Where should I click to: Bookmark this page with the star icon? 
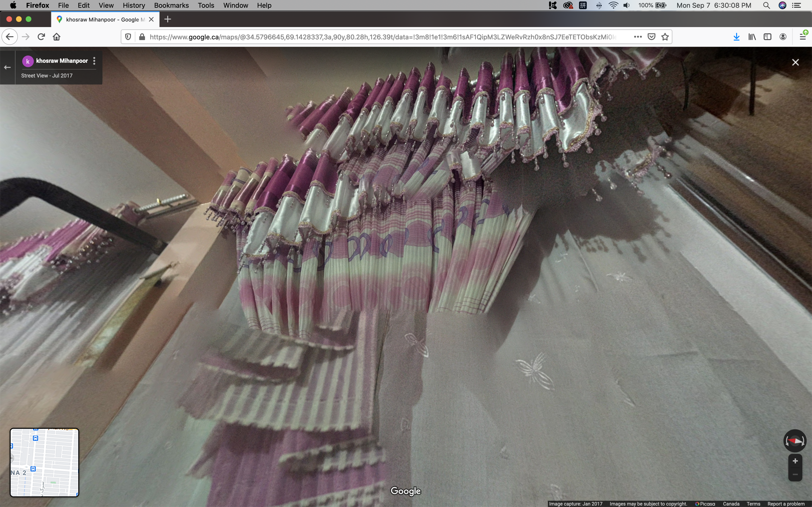[x=665, y=37]
